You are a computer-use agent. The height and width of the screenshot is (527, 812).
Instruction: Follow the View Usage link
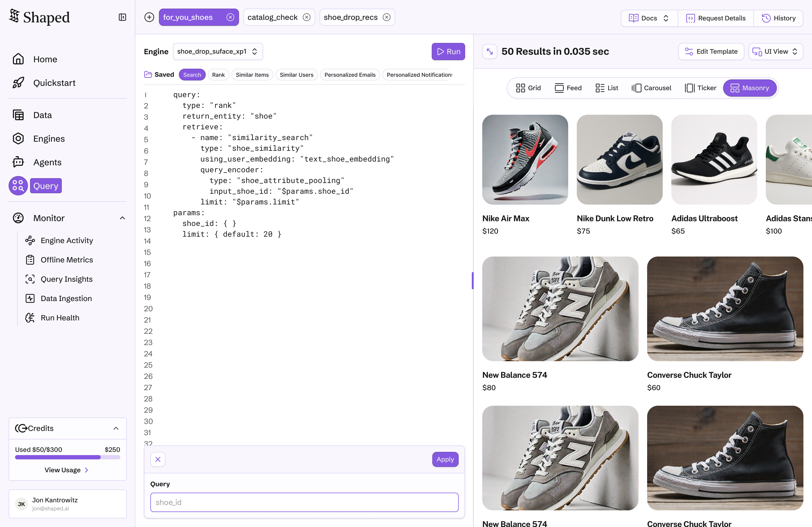click(x=67, y=470)
